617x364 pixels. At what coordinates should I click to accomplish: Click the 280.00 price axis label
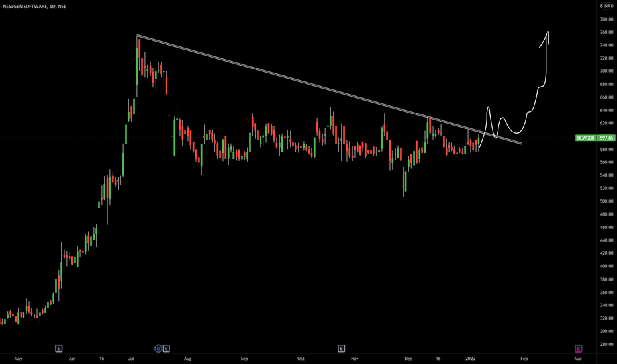(x=607, y=344)
